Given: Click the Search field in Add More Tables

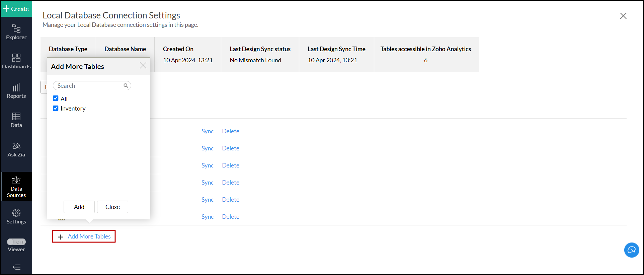Looking at the screenshot, I should coord(92,86).
